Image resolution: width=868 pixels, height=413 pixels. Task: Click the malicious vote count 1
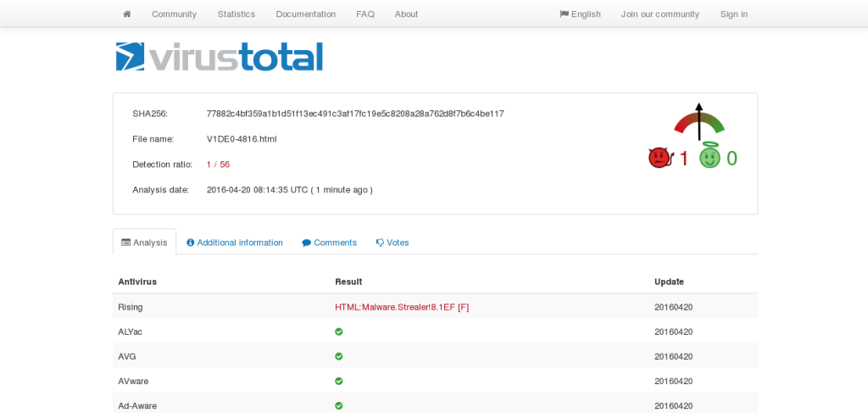pos(684,159)
